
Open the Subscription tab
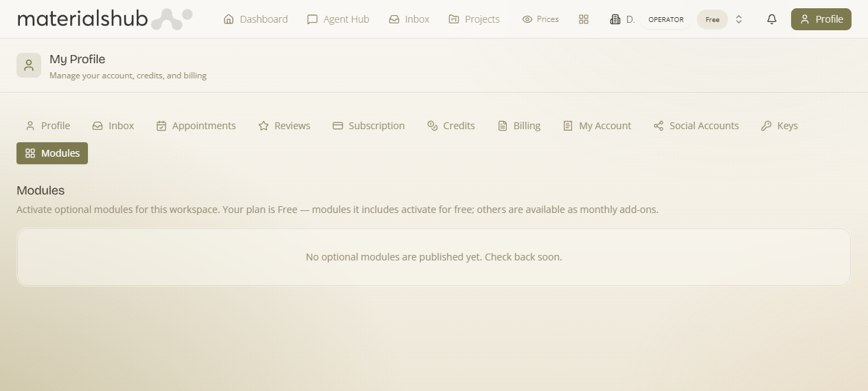click(x=369, y=126)
